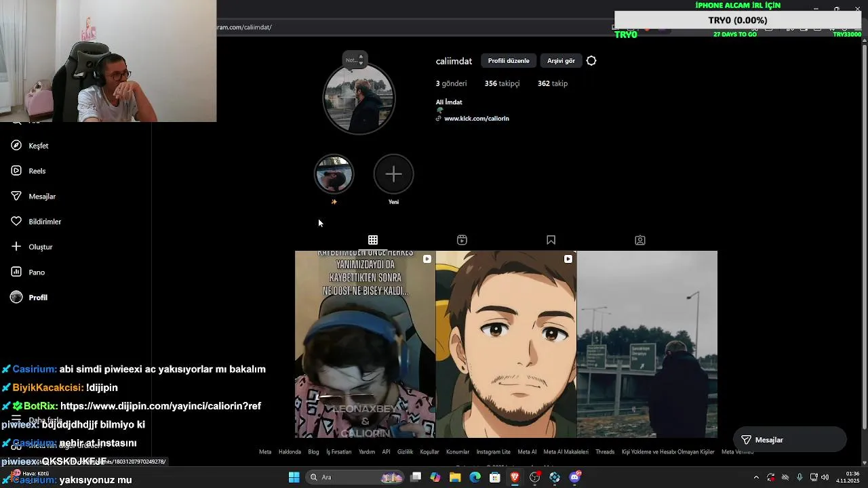Open the LEONAXBEY & CALIORIN reel post
Viewport: 868px width, 488px height.
point(365,344)
